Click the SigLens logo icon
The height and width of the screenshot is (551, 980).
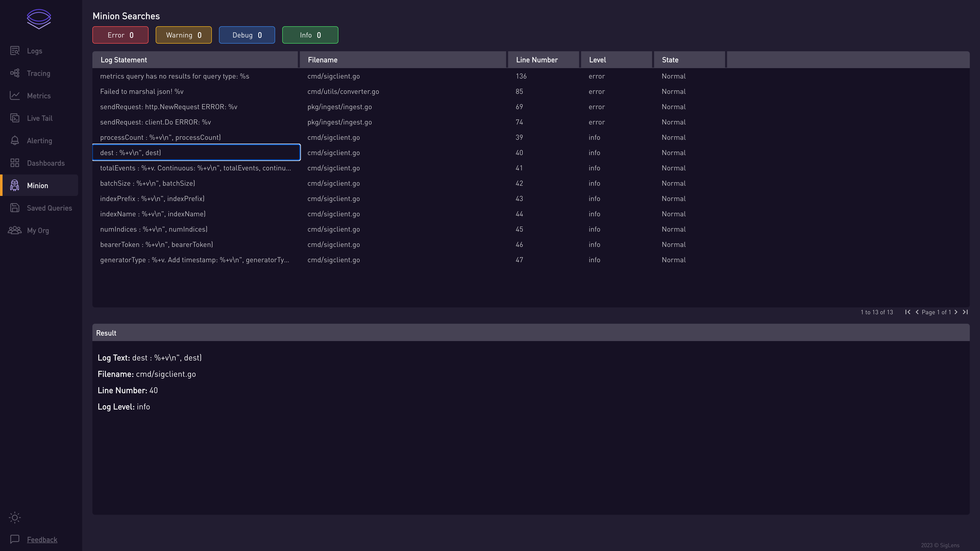point(38,19)
